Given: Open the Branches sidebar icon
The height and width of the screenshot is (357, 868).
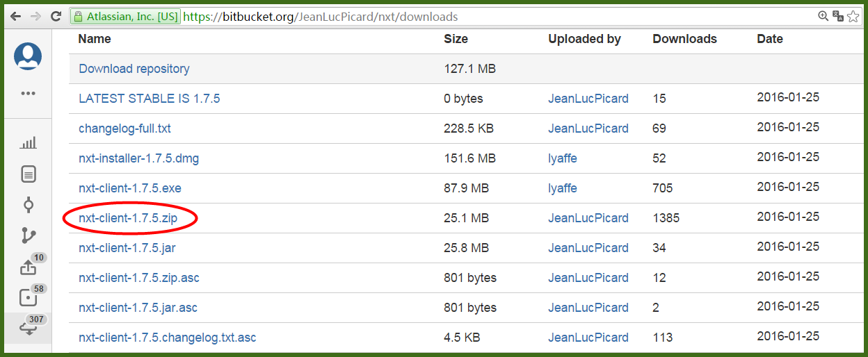Looking at the screenshot, I should pyautogui.click(x=28, y=235).
